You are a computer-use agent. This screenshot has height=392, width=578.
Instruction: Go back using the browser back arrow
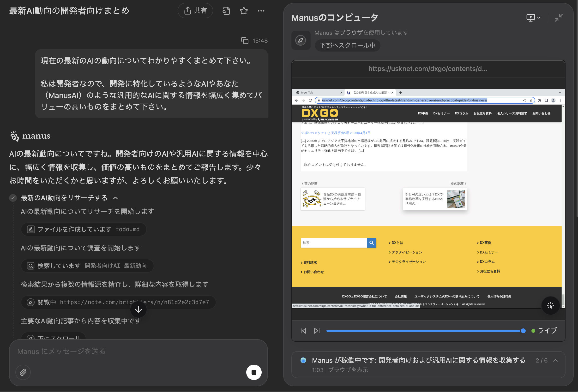(296, 101)
